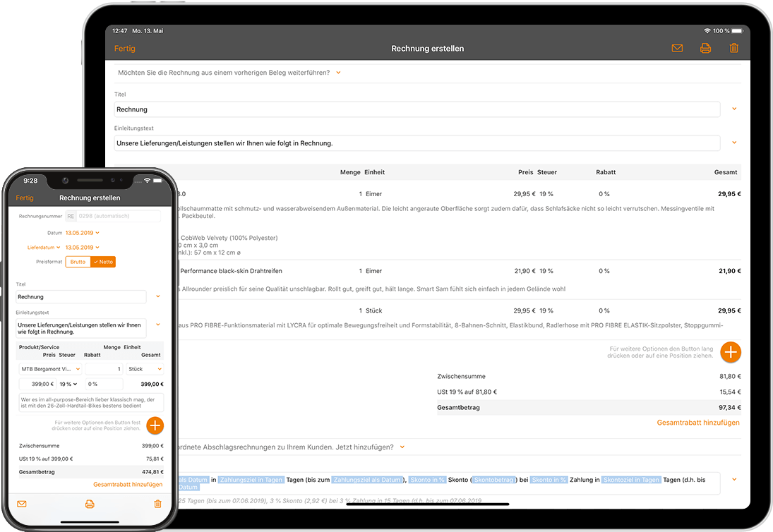The height and width of the screenshot is (532, 773).
Task: Open the MTB Bergamont product dropdown on iPhone
Action: (x=50, y=369)
